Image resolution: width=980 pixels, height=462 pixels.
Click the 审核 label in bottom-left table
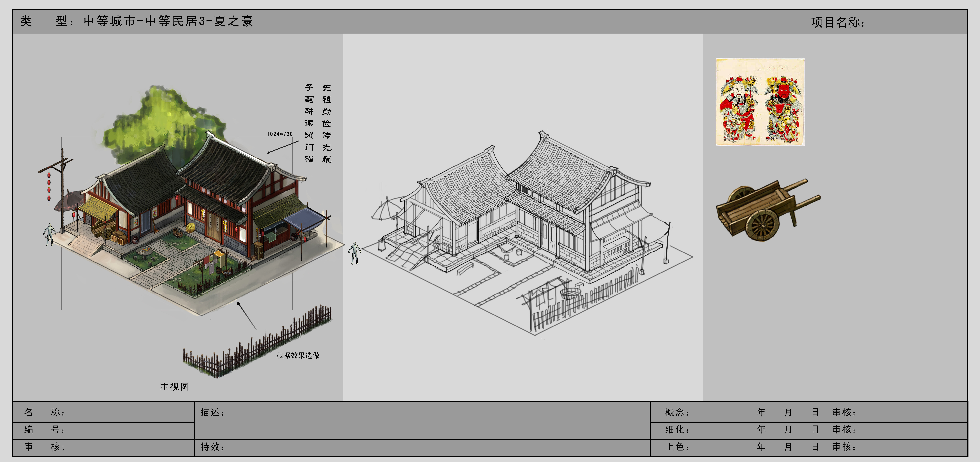click(44, 447)
